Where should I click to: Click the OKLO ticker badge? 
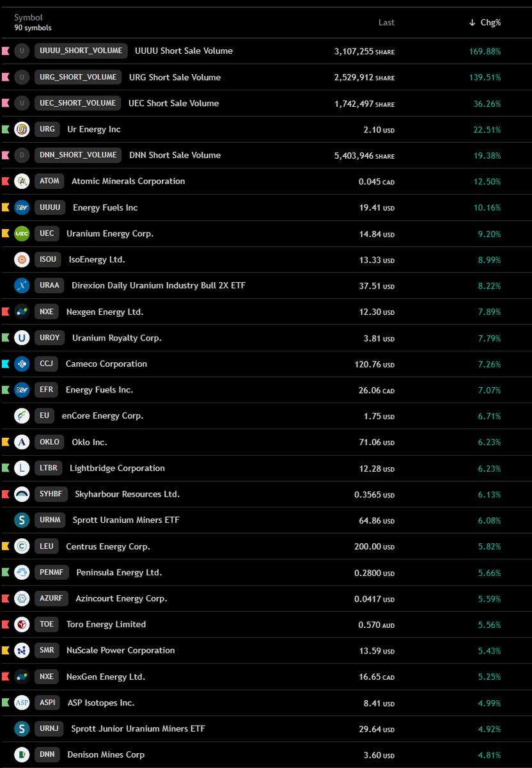(49, 442)
